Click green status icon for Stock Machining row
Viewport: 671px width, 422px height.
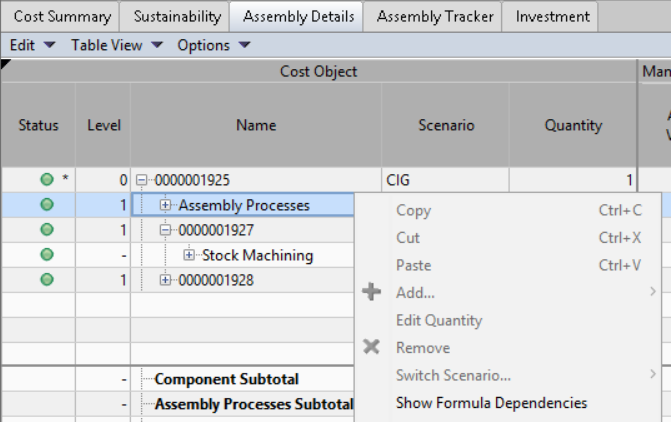[46, 255]
